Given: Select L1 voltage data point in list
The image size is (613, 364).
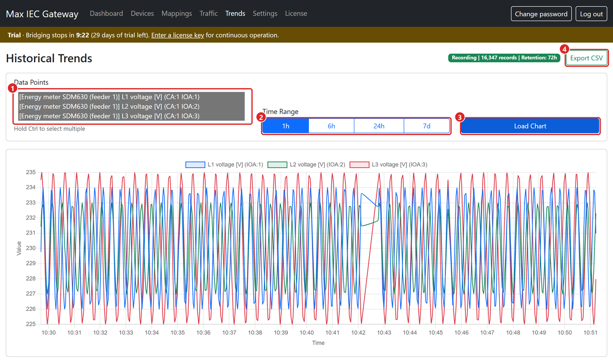Looking at the screenshot, I should pos(132,97).
